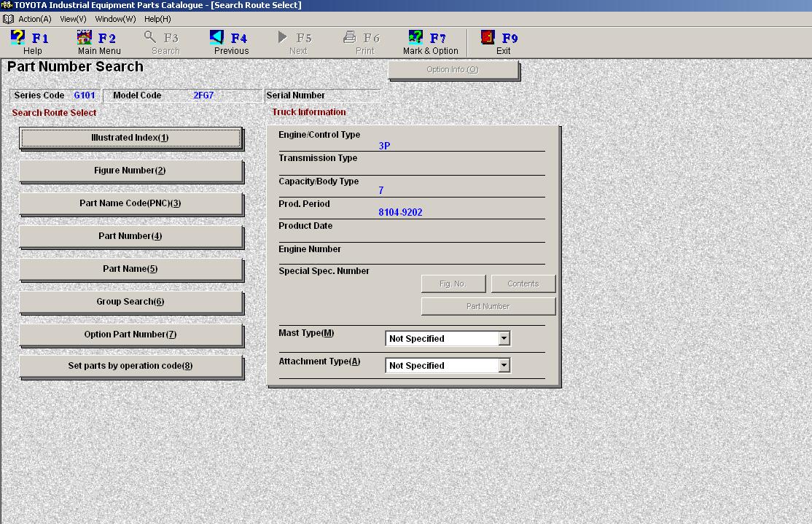This screenshot has width=812, height=524.
Task: Select Set parts by operation code(8)
Action: (130, 366)
